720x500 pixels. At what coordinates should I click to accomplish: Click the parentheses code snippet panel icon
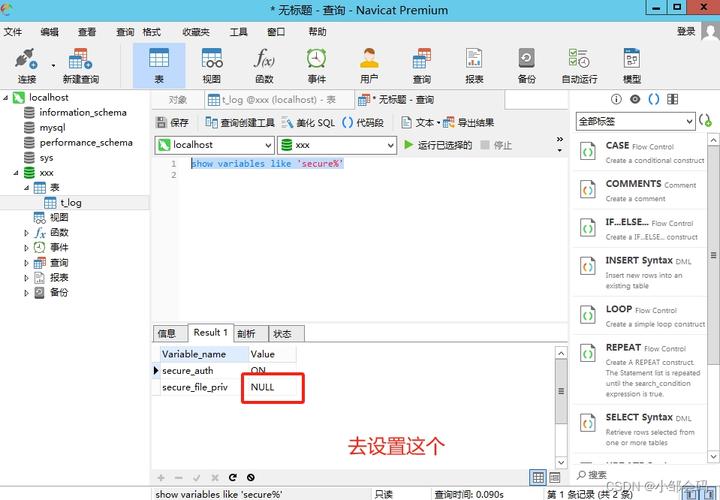[653, 99]
